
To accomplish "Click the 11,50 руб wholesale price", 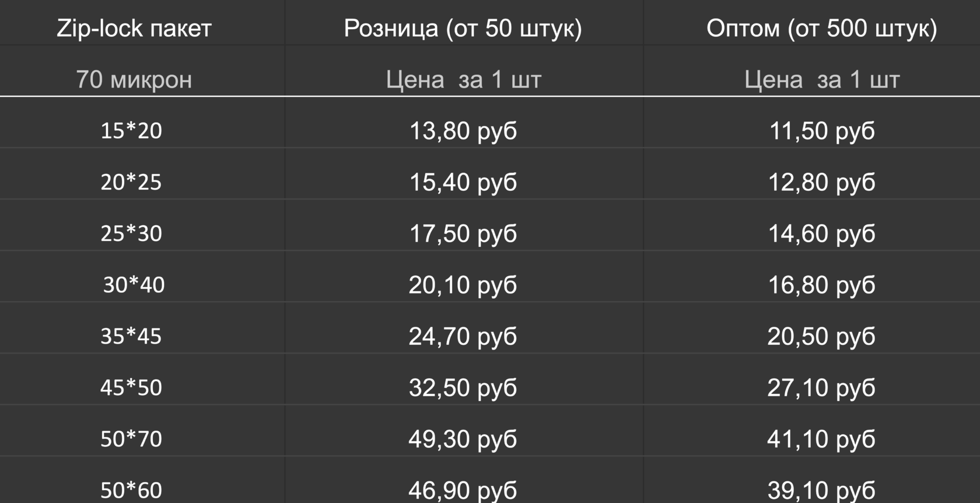I will pyautogui.click(x=821, y=131).
